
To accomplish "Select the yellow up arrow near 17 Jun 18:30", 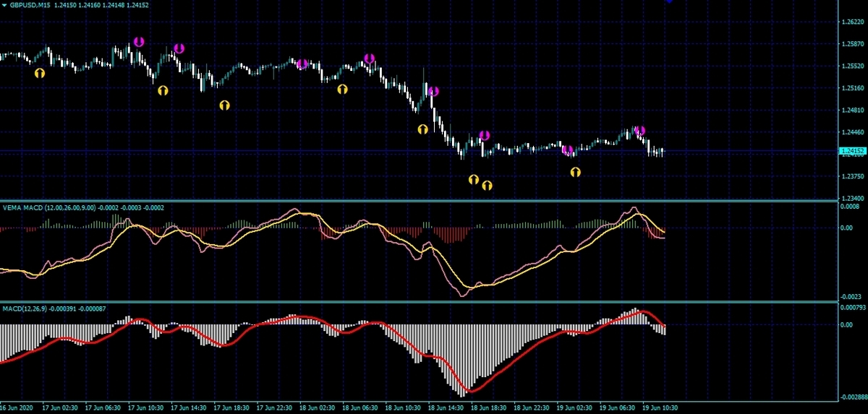I will (225, 105).
